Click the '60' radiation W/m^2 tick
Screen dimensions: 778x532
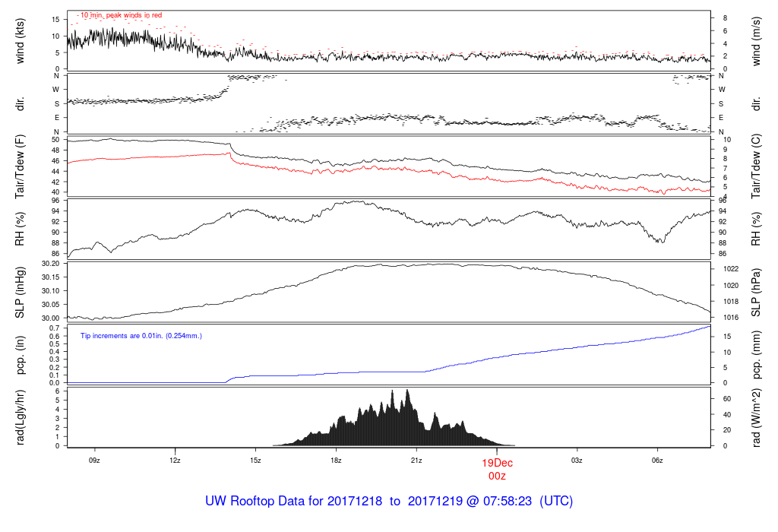pyautogui.click(x=726, y=399)
